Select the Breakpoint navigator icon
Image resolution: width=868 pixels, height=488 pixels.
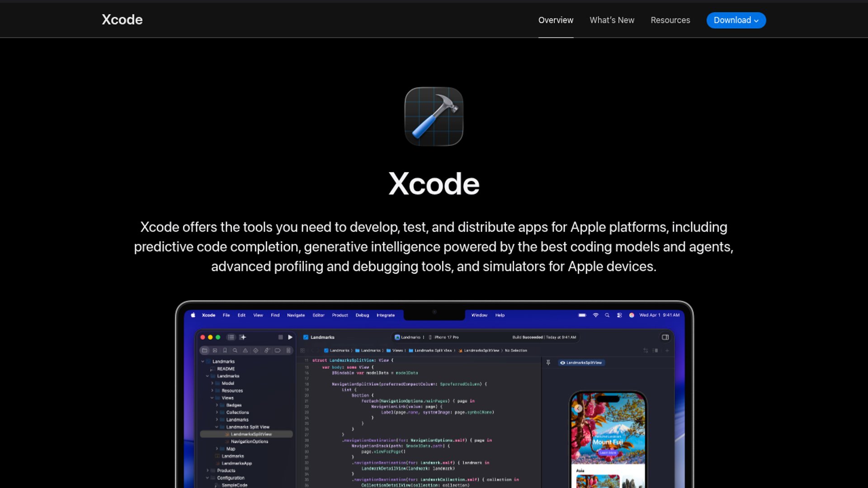(x=278, y=350)
